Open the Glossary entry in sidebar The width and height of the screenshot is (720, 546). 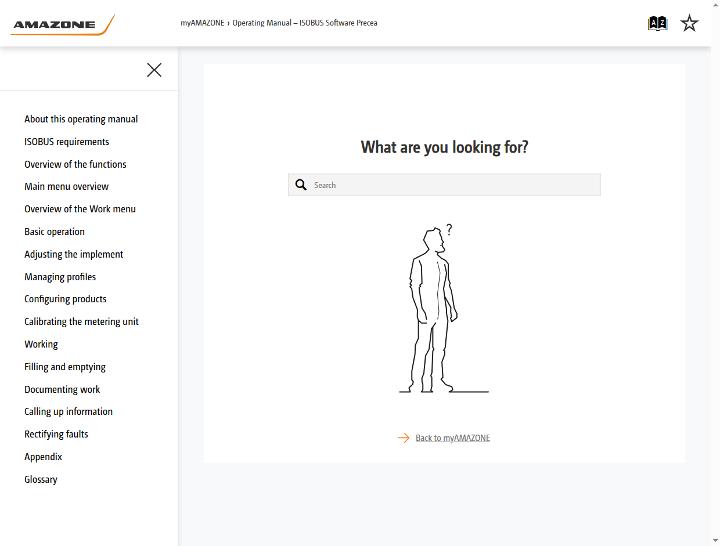coord(41,479)
